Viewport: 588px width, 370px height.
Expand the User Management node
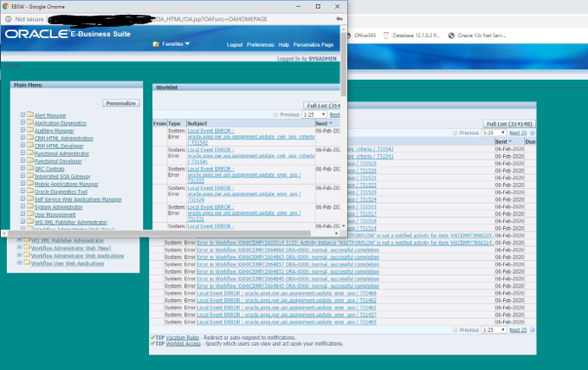click(x=23, y=213)
